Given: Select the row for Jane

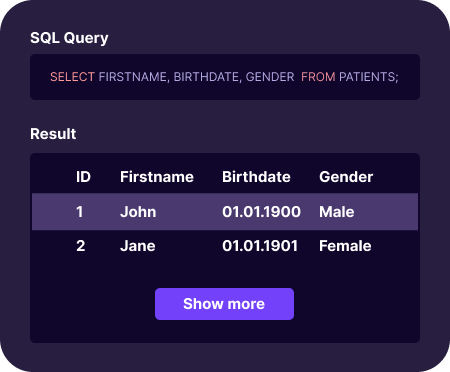Looking at the screenshot, I should pos(225,246).
